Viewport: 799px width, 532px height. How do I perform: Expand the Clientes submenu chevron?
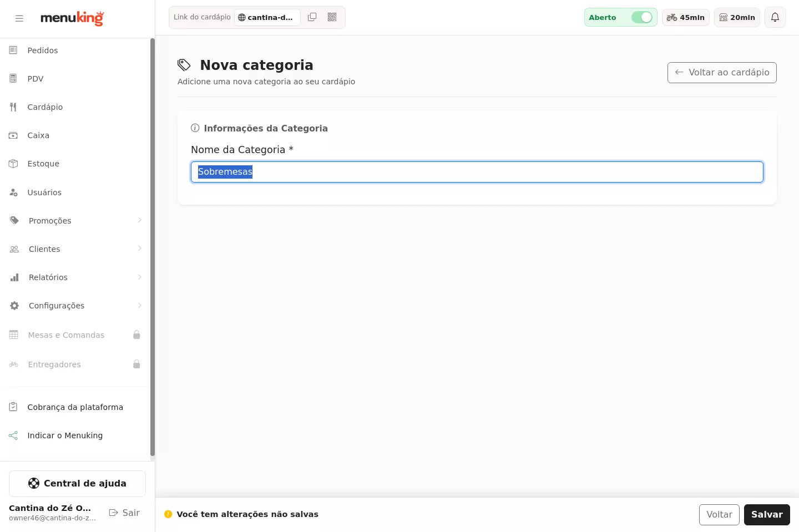[x=140, y=249]
